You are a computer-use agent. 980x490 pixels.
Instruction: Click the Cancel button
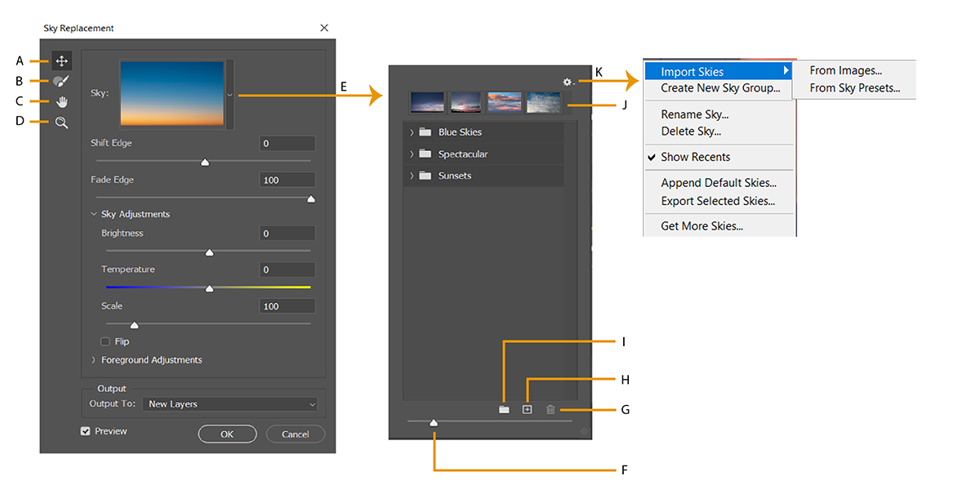pos(295,434)
